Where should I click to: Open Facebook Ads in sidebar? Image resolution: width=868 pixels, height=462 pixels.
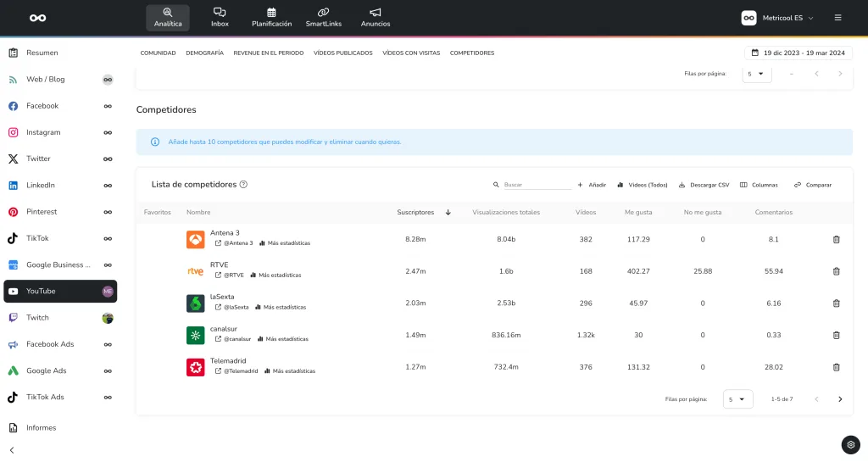(60, 344)
